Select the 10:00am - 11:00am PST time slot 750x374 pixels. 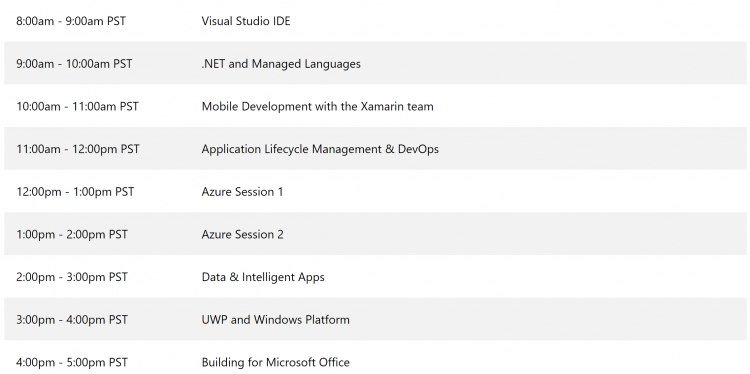[x=77, y=106]
